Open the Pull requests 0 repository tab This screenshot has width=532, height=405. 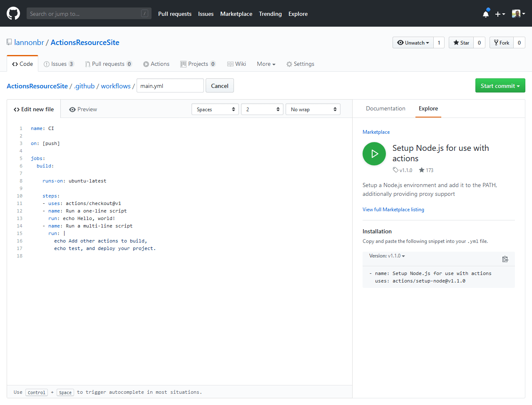click(x=108, y=64)
